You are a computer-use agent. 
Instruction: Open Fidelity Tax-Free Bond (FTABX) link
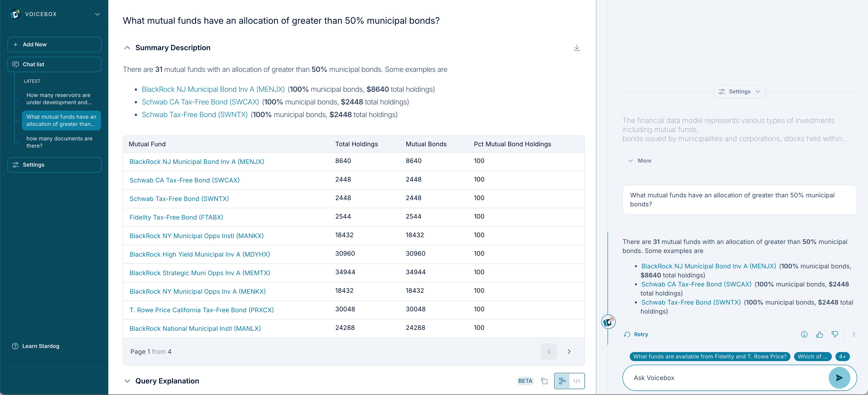click(x=176, y=217)
